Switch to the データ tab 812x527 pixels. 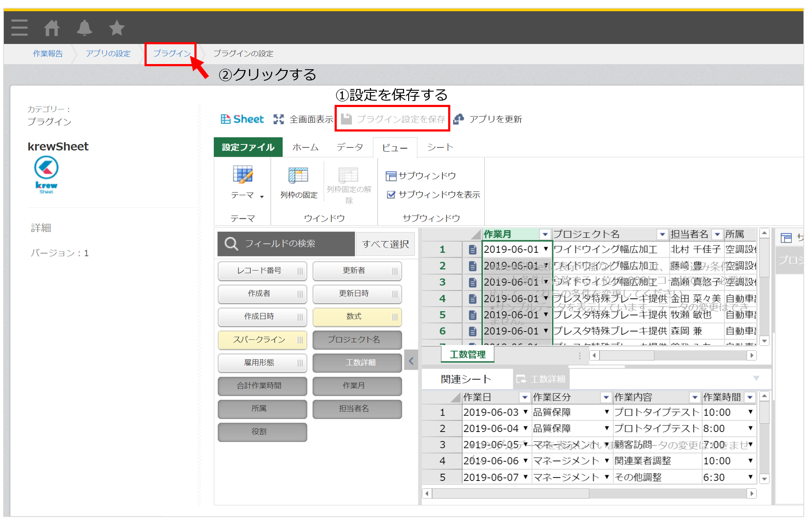coord(350,147)
